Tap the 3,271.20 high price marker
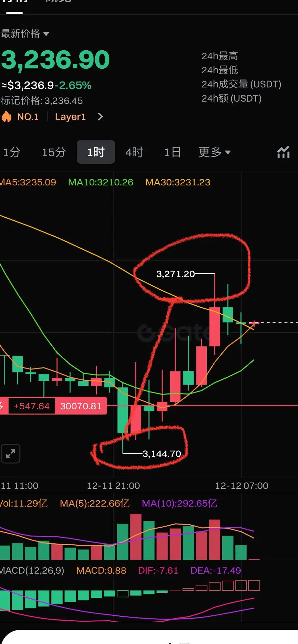The width and height of the screenshot is (298, 644). (176, 274)
